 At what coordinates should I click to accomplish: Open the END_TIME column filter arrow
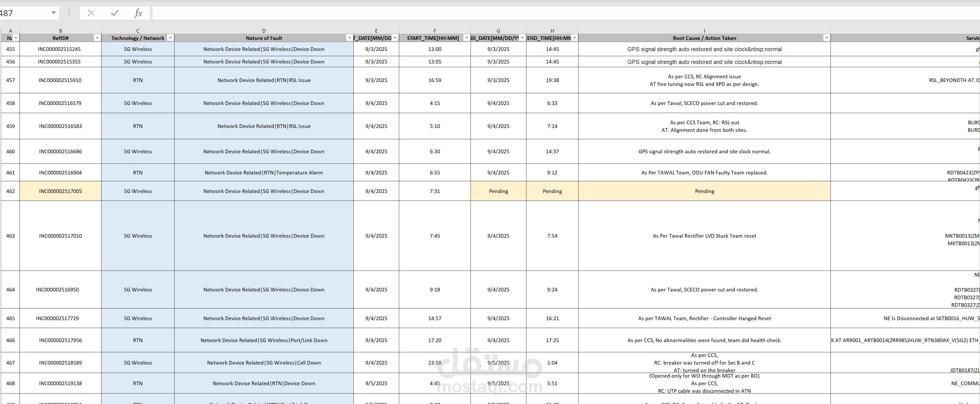(x=574, y=38)
